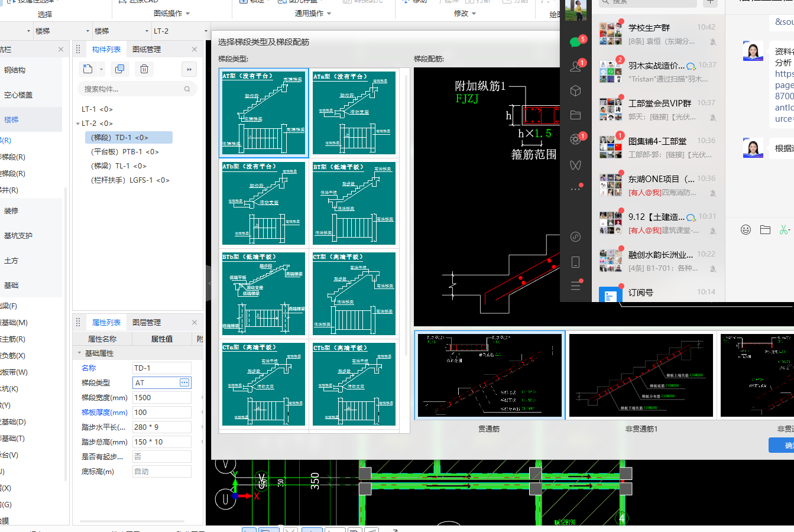Viewport: 794px width, 532px height.
Task: Expand the component list toolbar overflow
Action: 189,69
